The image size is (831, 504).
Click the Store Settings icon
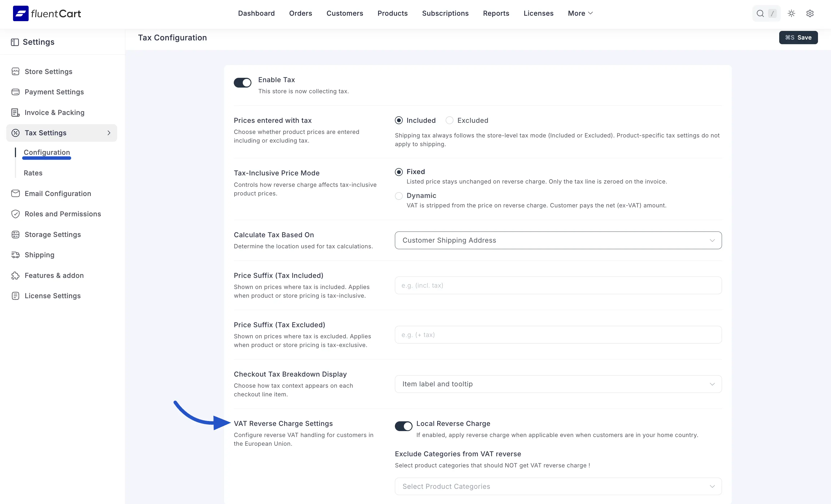[x=15, y=72]
